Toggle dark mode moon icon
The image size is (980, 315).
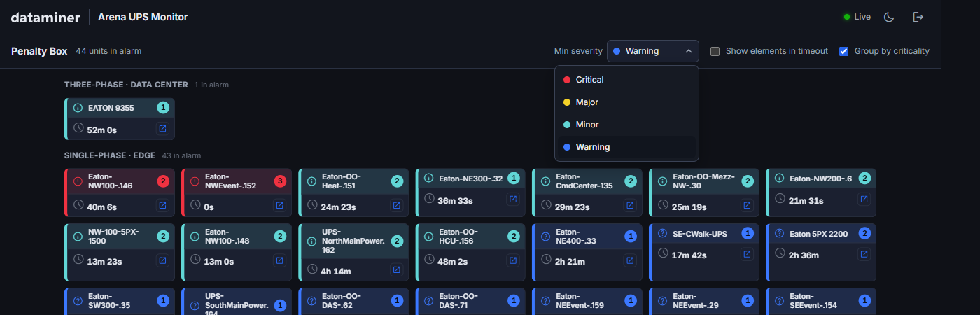(889, 17)
